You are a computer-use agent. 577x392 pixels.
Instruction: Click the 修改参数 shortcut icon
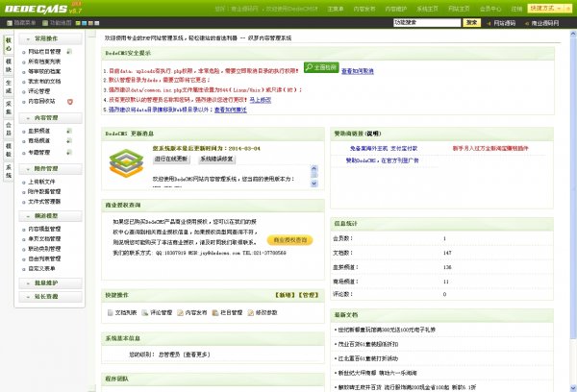251,312
